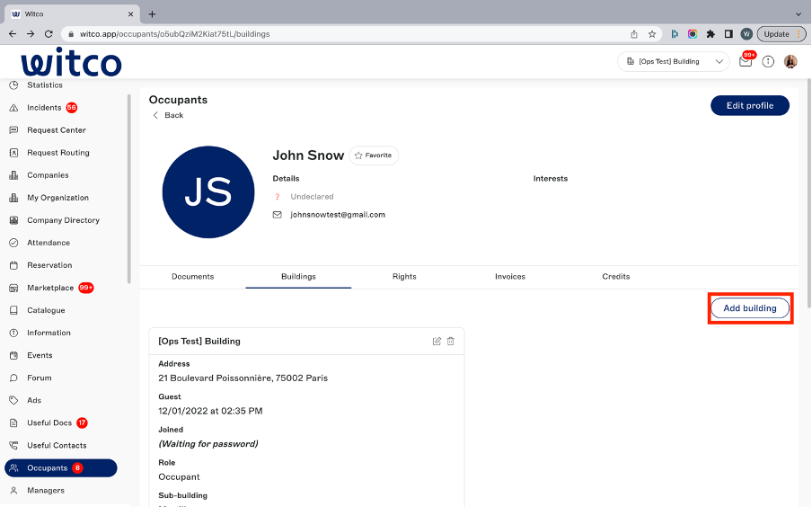Open the mail notifications icon

click(746, 62)
